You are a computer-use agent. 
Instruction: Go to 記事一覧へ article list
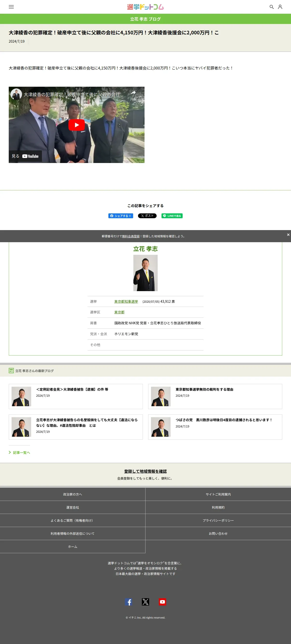coord(19,452)
